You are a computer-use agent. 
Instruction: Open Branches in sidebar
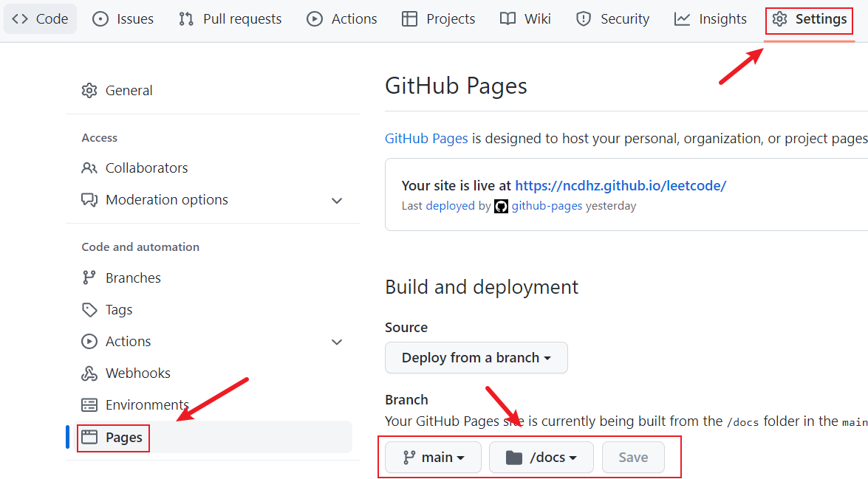213,278
